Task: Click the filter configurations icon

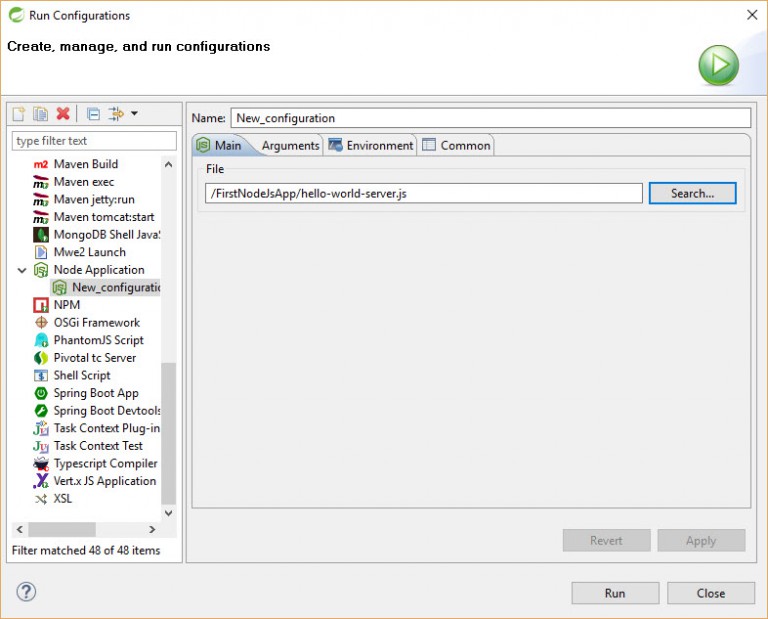Action: 116,114
